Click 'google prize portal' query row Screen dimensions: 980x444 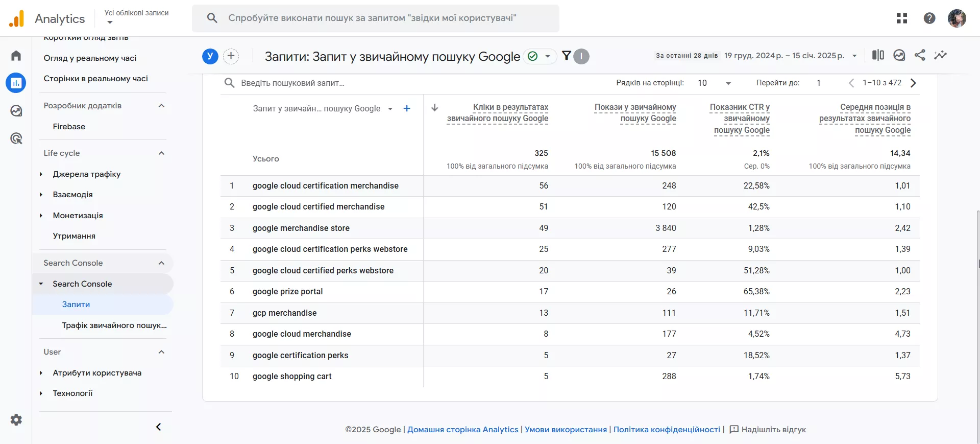570,292
